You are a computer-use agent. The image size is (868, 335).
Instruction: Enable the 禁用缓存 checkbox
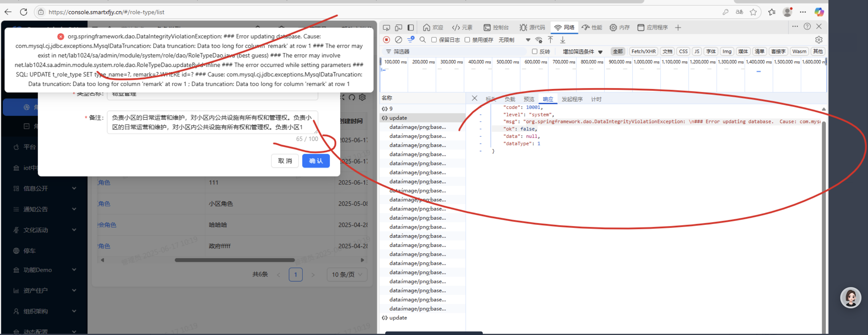[467, 40]
